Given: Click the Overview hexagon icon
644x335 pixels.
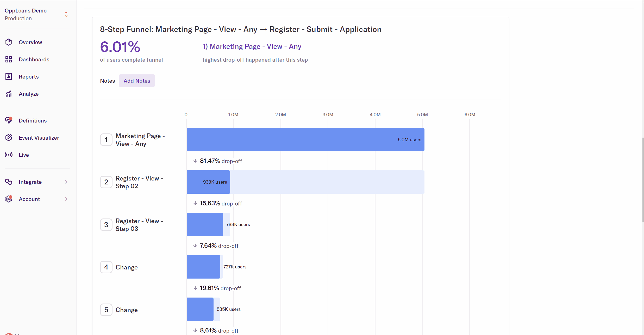Looking at the screenshot, I should [x=9, y=42].
